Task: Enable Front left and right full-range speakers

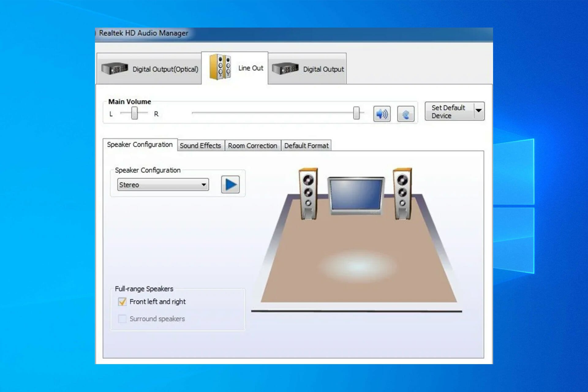Action: coord(122,301)
